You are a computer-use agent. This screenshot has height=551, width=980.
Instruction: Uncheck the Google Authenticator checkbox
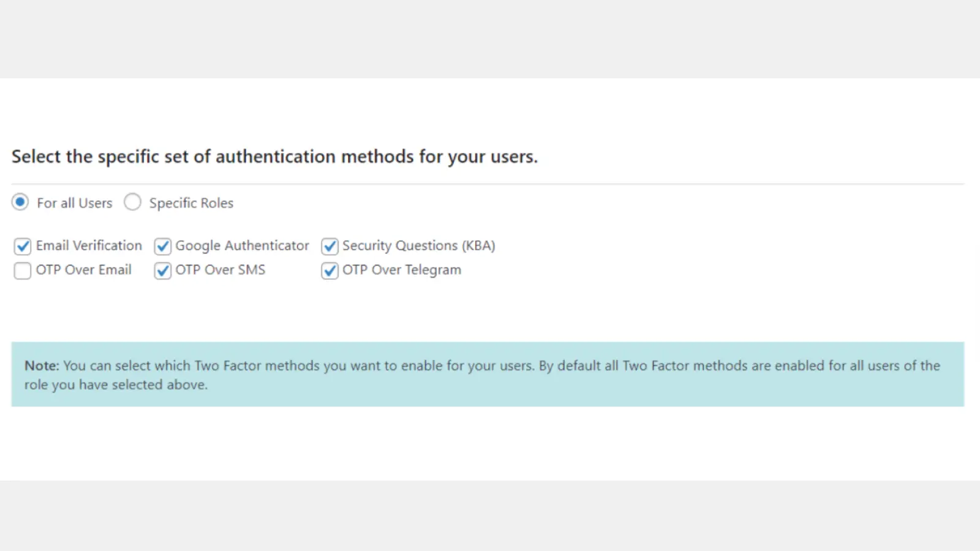pyautogui.click(x=162, y=246)
